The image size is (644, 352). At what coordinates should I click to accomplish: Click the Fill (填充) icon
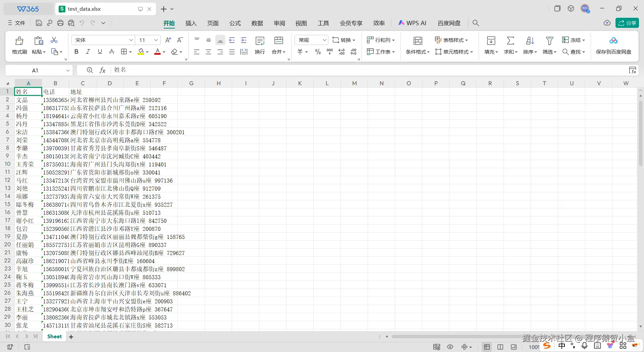(491, 41)
